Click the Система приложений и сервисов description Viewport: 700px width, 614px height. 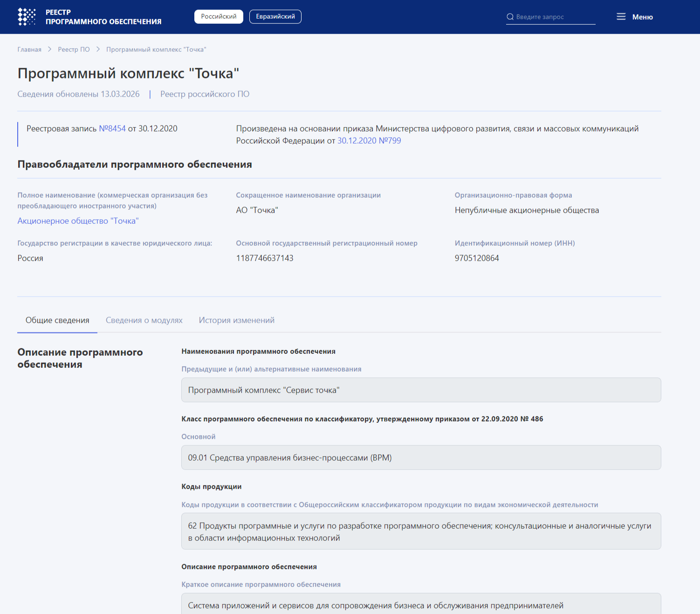[x=421, y=605]
